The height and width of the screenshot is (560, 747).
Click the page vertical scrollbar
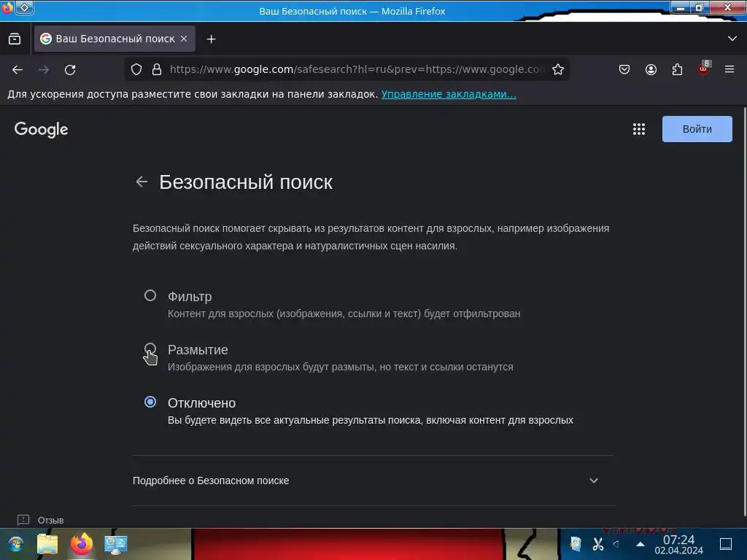click(x=745, y=312)
